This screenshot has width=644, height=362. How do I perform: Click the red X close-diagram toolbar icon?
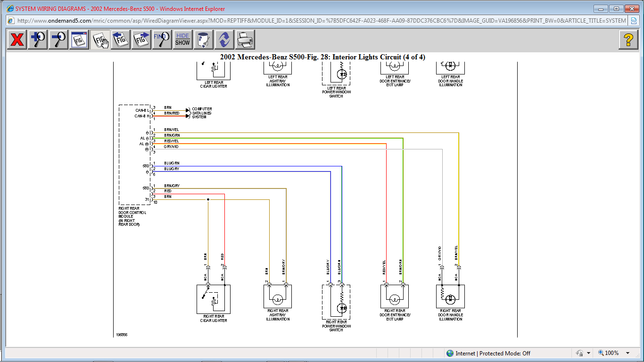tap(17, 40)
